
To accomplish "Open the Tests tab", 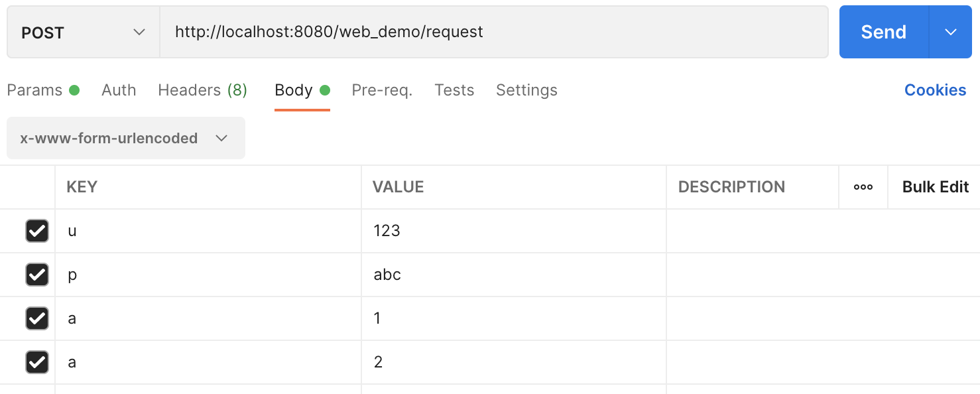I will pos(454,90).
